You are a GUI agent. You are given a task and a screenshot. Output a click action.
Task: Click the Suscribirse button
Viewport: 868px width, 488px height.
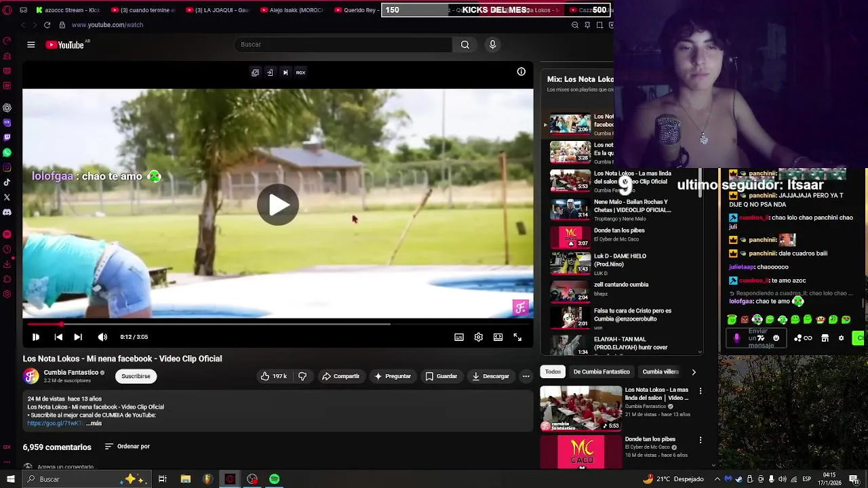point(136,376)
